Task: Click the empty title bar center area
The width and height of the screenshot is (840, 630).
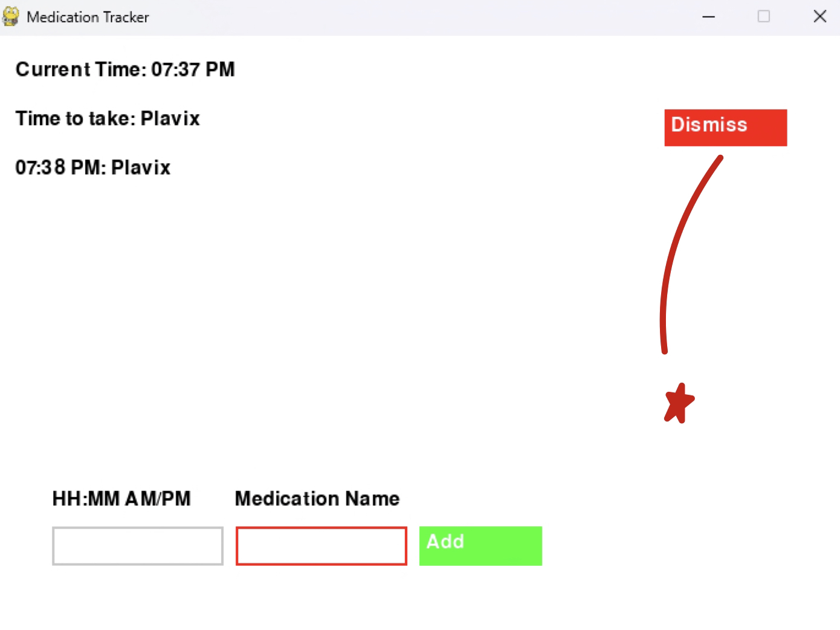Action: pyautogui.click(x=423, y=17)
